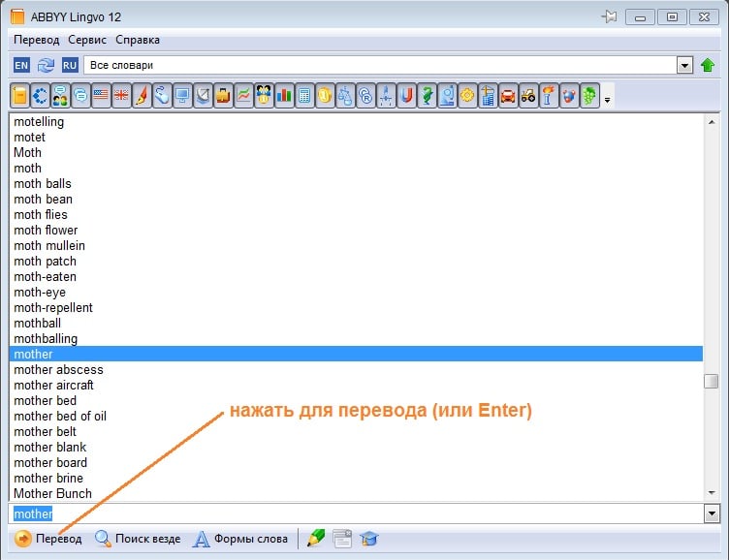Toggle the molecule chemistry dictionary
729x560 pixels.
[x=569, y=96]
